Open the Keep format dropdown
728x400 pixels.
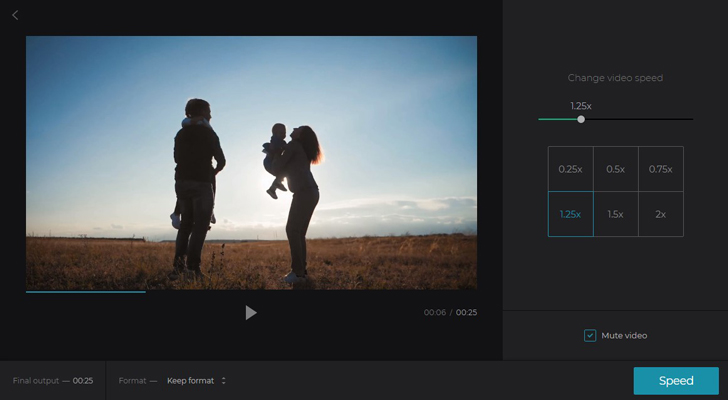click(195, 381)
